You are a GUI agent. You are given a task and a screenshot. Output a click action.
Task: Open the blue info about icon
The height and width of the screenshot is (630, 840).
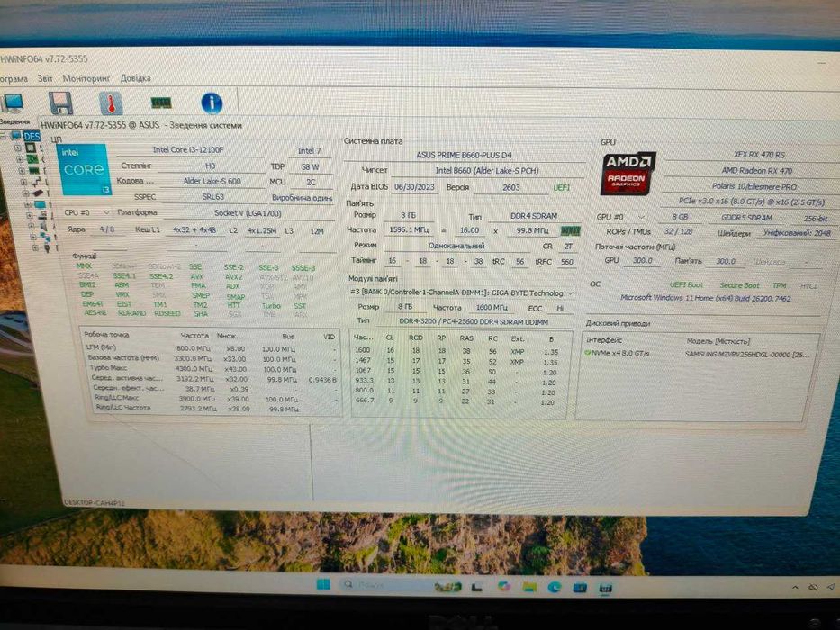point(212,103)
